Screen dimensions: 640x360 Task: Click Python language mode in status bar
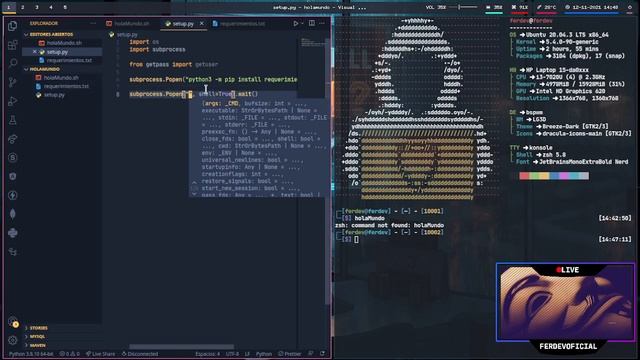pyautogui.click(x=264, y=354)
